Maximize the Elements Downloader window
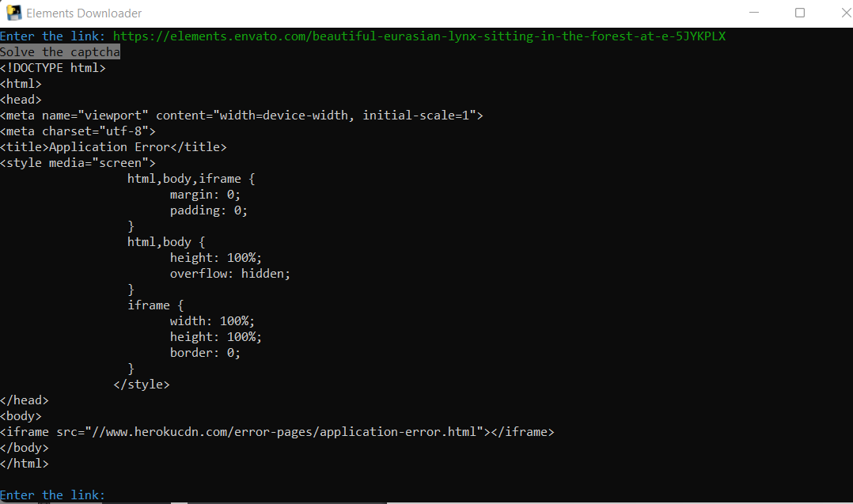Image resolution: width=853 pixels, height=504 pixels. pos(800,13)
